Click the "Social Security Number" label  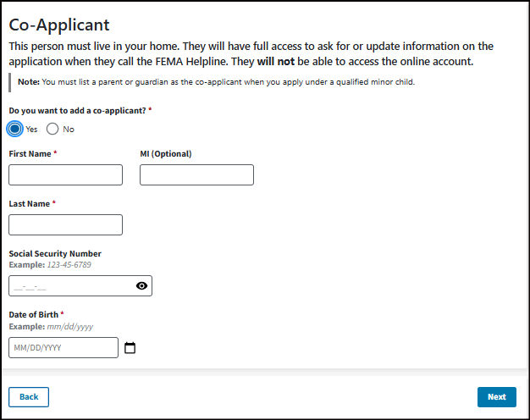pos(55,253)
